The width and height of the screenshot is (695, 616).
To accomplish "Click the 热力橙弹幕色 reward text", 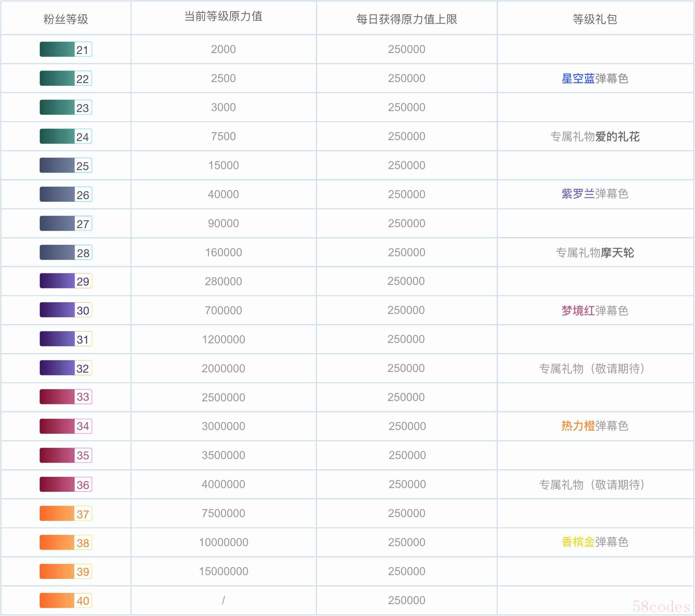I will [x=595, y=426].
